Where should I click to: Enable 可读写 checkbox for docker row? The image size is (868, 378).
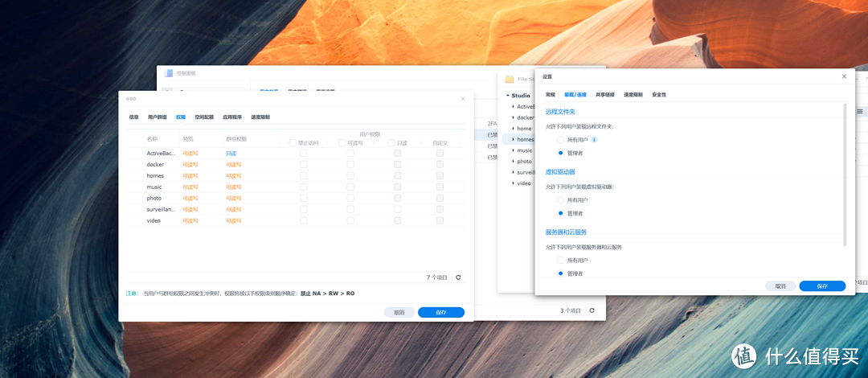click(x=350, y=164)
